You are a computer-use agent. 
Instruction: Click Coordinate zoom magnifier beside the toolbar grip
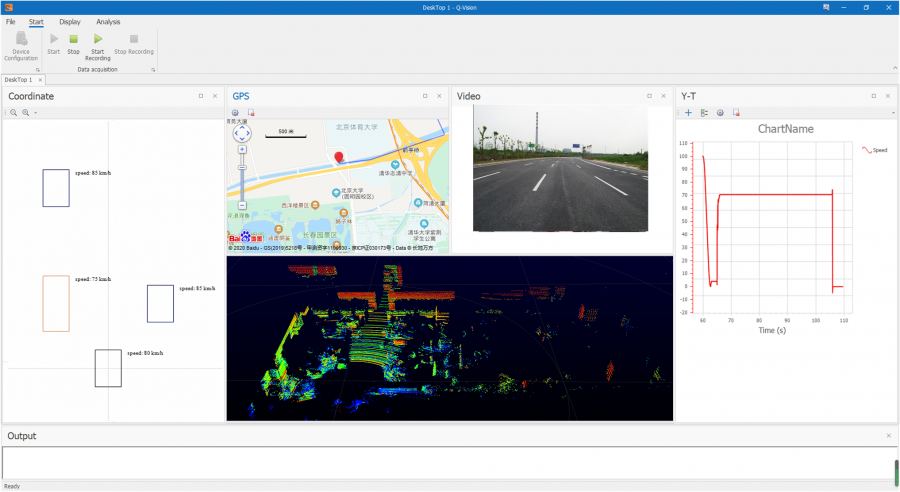(14, 113)
